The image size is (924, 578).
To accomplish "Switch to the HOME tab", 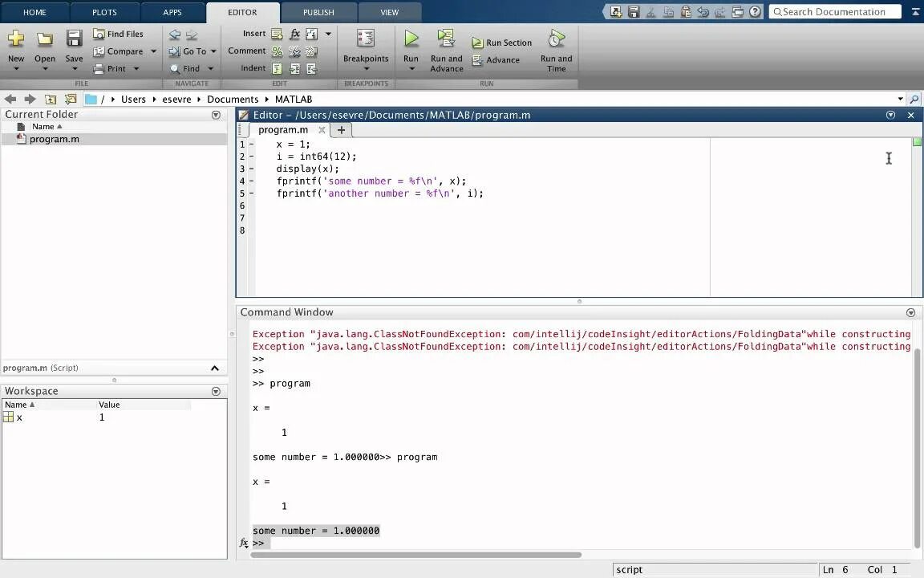I will click(34, 12).
